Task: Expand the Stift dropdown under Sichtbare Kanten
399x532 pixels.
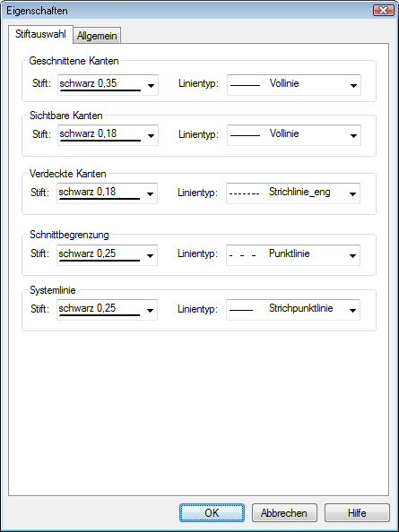Action: [x=108, y=135]
